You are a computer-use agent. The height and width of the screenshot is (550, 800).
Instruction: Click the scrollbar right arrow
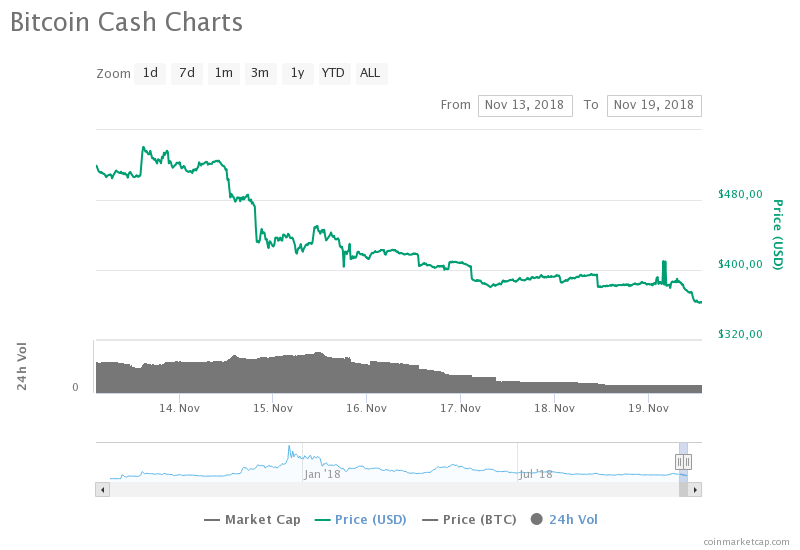click(x=696, y=489)
